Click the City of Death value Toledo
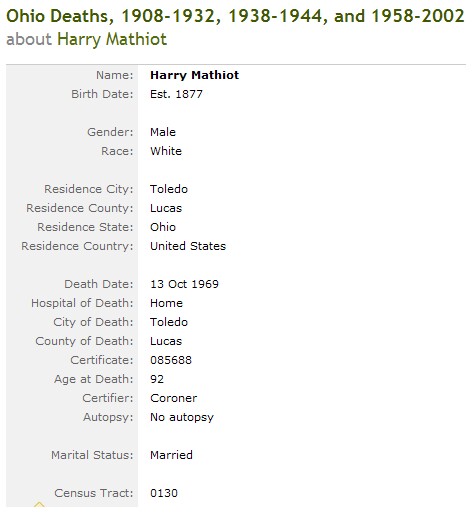The image size is (474, 513). (x=169, y=322)
